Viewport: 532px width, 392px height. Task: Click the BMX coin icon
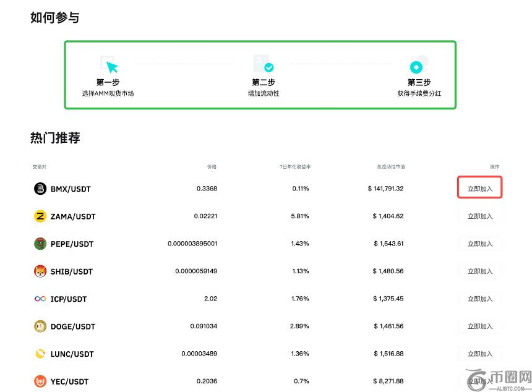(40, 189)
